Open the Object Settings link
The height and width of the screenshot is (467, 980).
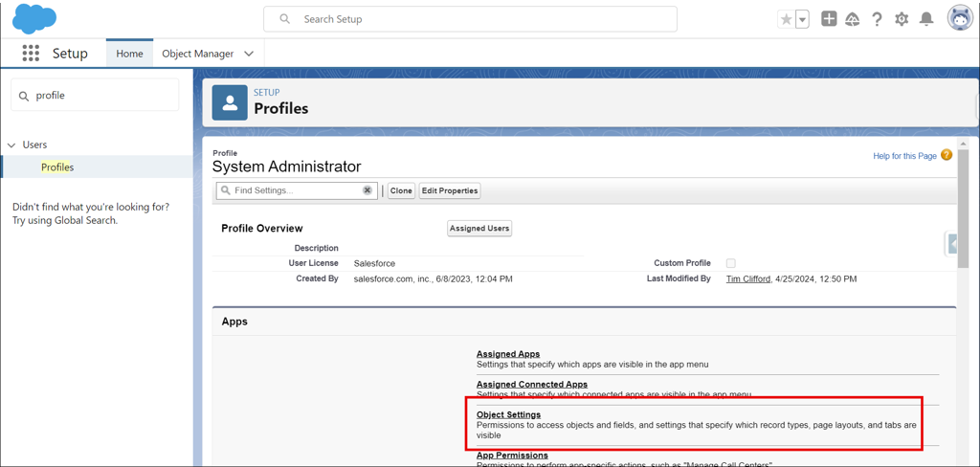[x=509, y=414]
